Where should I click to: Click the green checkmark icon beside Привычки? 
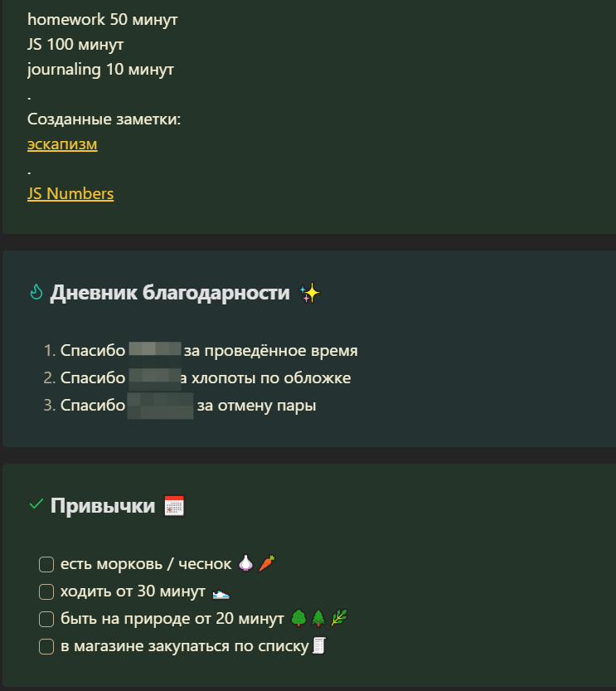pos(36,504)
